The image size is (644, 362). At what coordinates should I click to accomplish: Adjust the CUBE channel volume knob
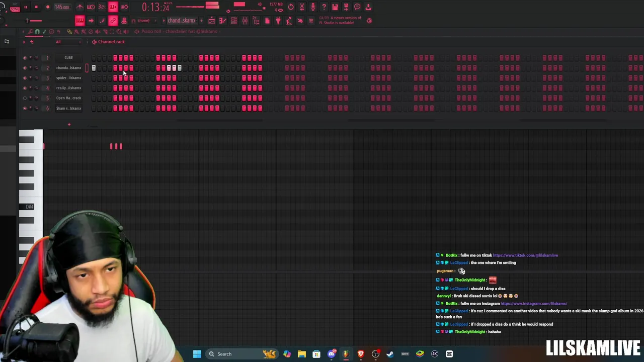point(37,58)
